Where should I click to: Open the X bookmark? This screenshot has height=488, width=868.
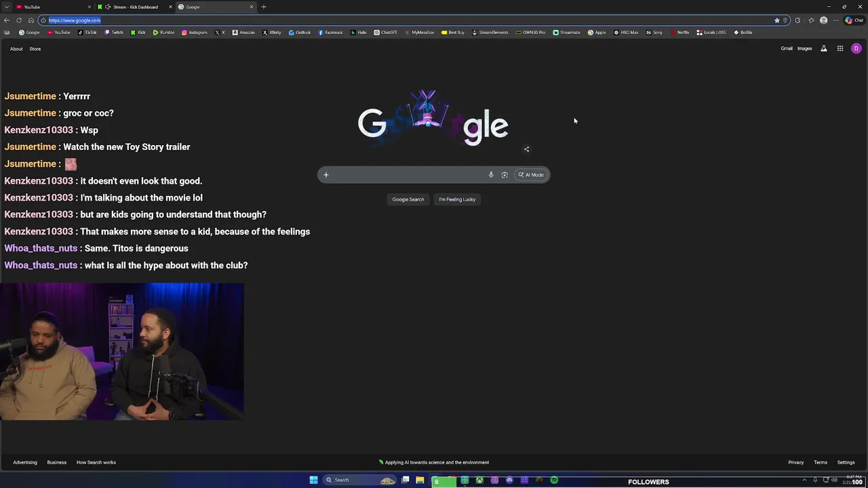click(220, 33)
